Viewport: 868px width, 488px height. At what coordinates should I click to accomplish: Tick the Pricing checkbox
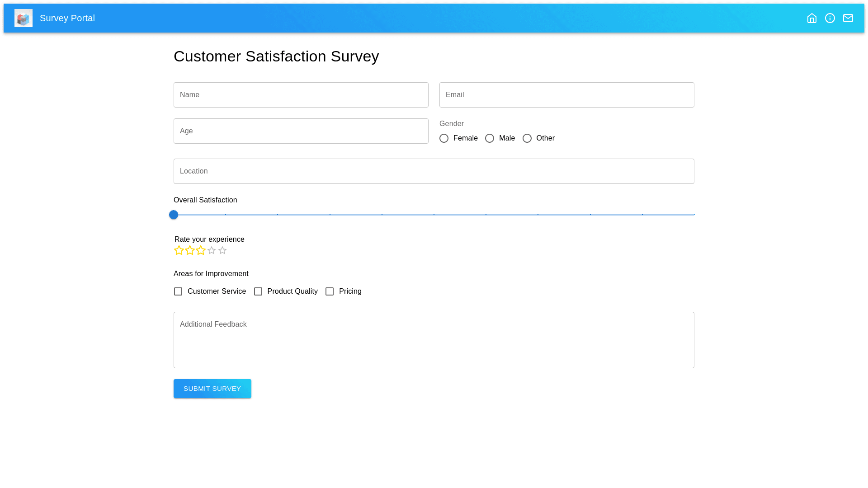pos(330,291)
